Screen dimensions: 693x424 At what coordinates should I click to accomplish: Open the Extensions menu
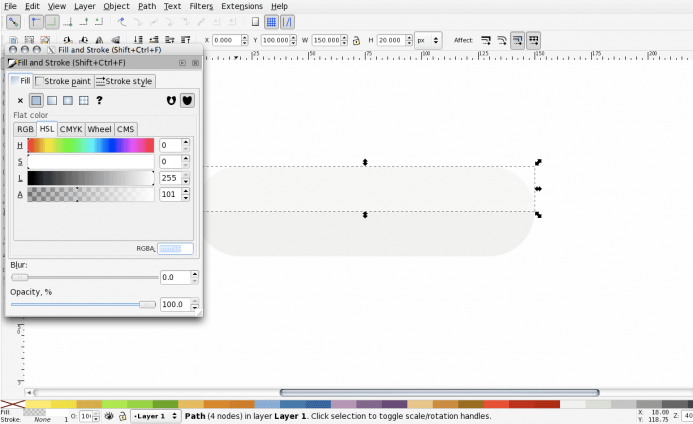point(242,6)
